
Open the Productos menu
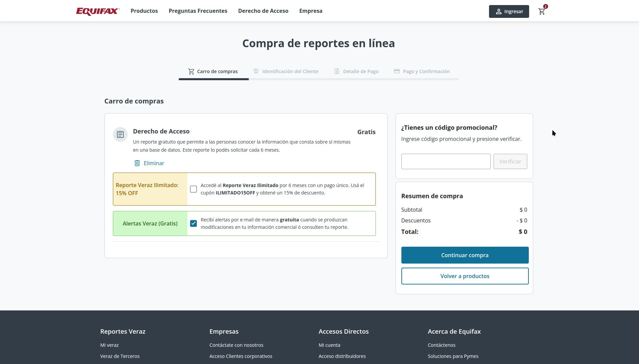[144, 11]
